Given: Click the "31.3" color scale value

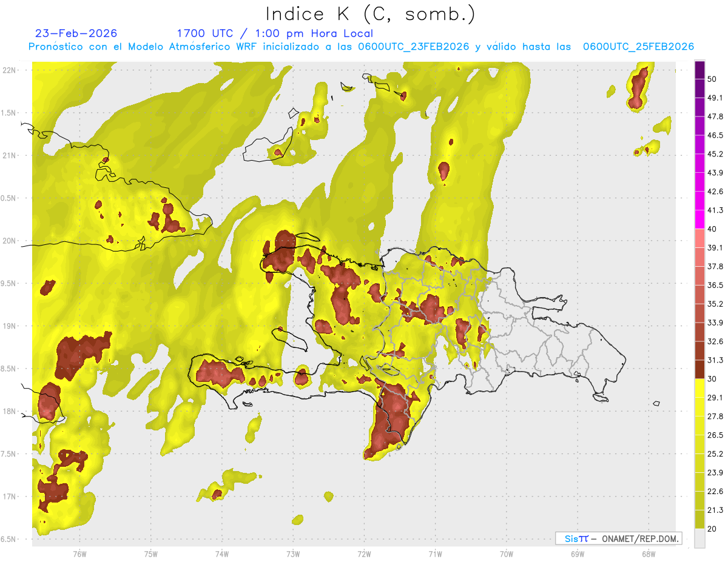Looking at the screenshot, I should [715, 360].
